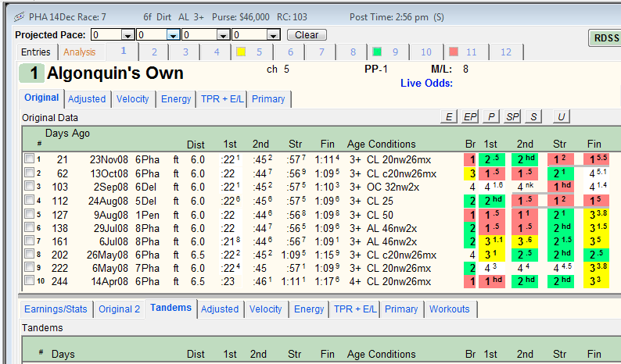
Task: Click Live Odds label
Action: pos(426,83)
